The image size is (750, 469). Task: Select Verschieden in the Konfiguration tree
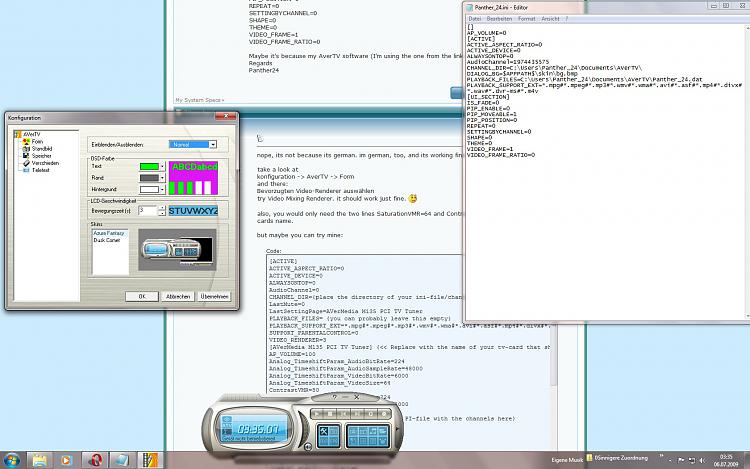coord(45,163)
